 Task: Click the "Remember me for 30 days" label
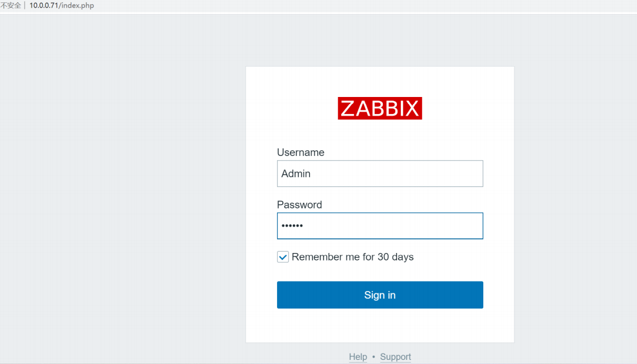(352, 257)
